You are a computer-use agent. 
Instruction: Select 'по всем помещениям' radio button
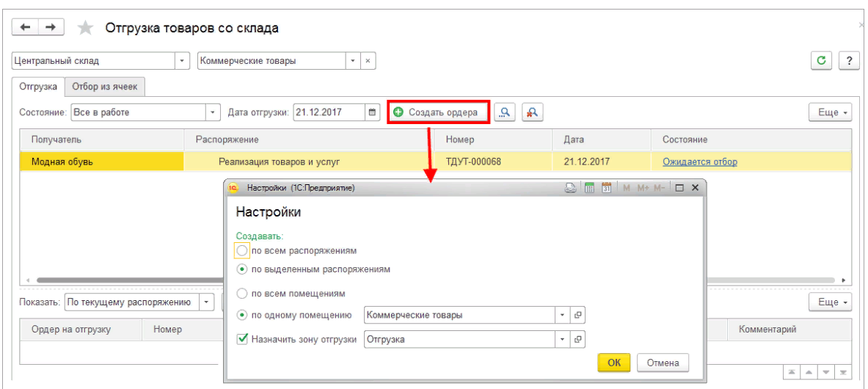[x=242, y=294]
